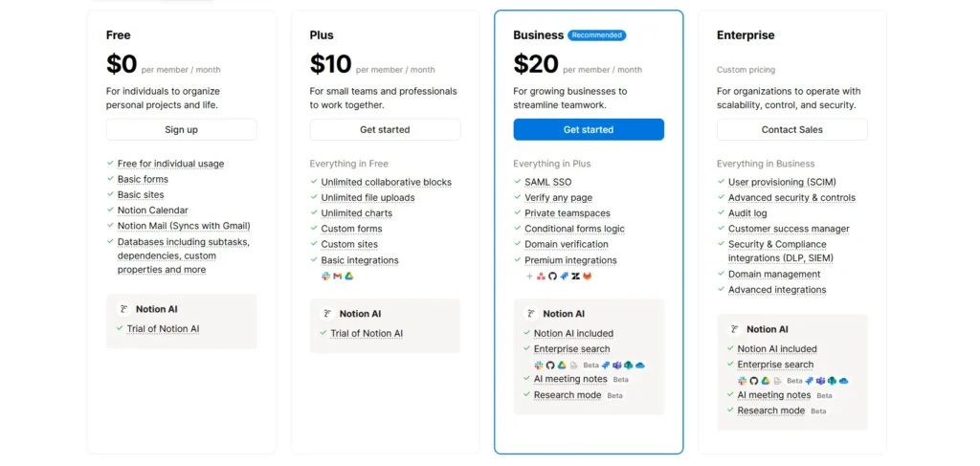Click Get started under the Plus plan
Image resolution: width=980 pixels, height=466 pixels.
(x=385, y=129)
